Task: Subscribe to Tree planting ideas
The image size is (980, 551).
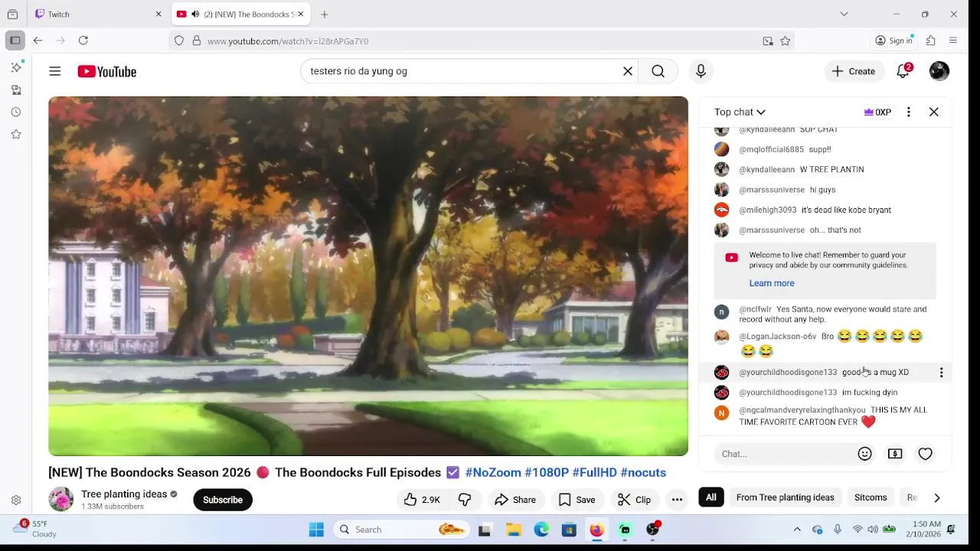Action: (223, 500)
